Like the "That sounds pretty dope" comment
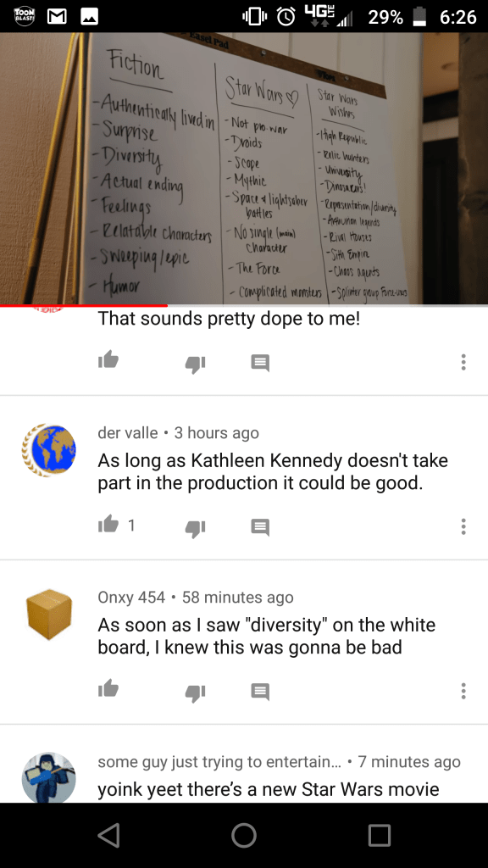The image size is (488, 868). coord(108,361)
